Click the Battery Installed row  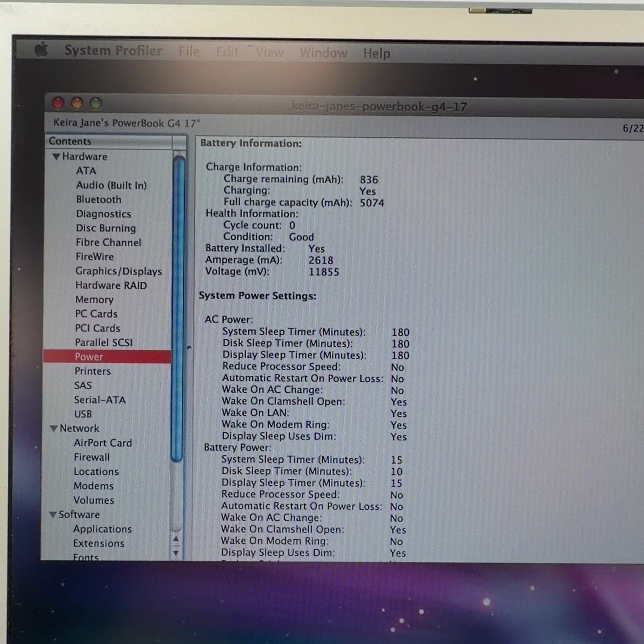point(265,249)
